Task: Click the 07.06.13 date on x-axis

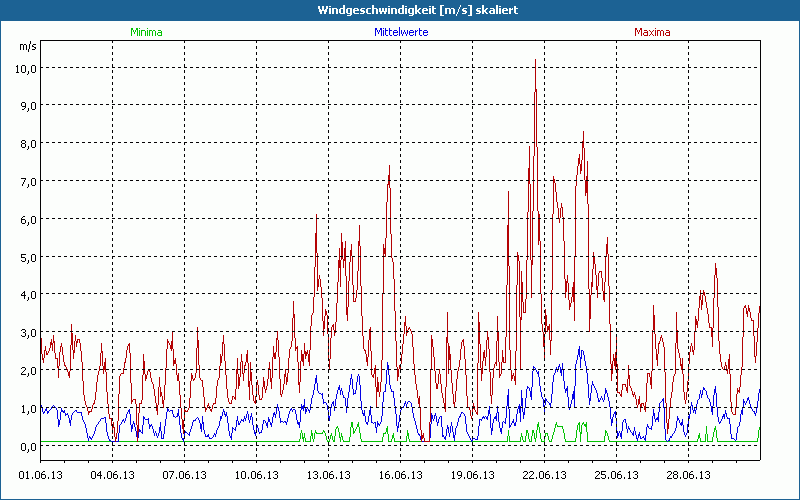Action: pyautogui.click(x=185, y=475)
